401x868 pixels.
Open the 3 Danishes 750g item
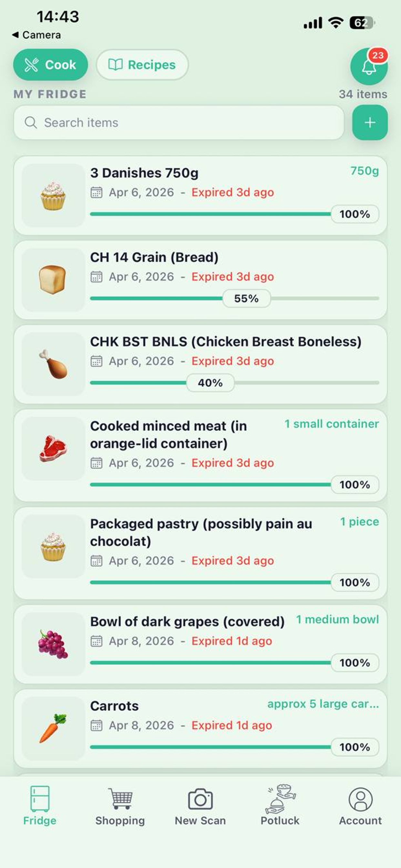coord(144,173)
